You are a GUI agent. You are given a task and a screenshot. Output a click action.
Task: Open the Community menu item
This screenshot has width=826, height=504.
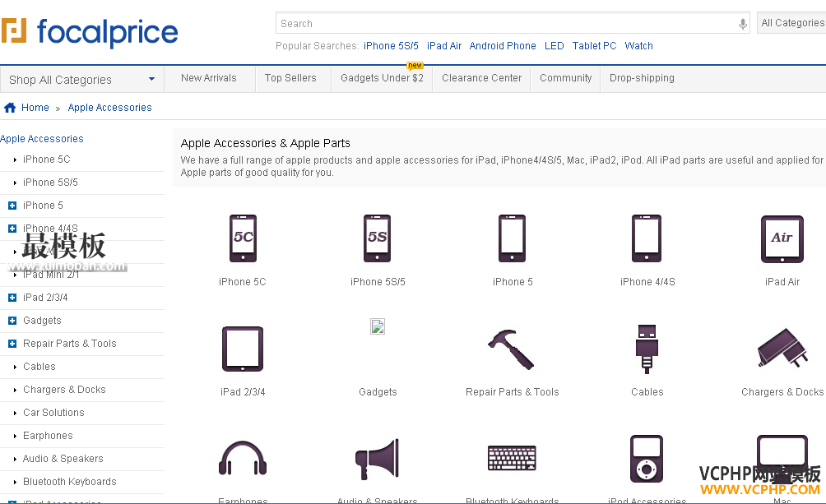click(566, 78)
